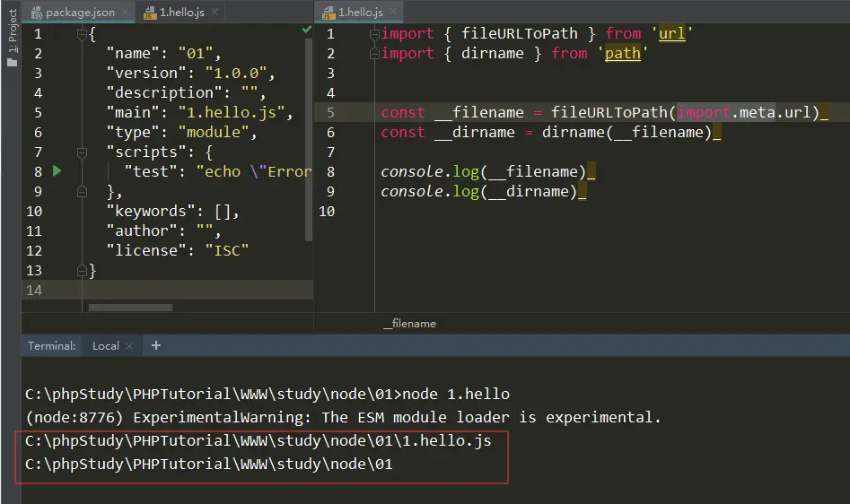The image size is (850, 504).
Task: Click terminal output path ending 1.hello.js
Action: tap(258, 440)
